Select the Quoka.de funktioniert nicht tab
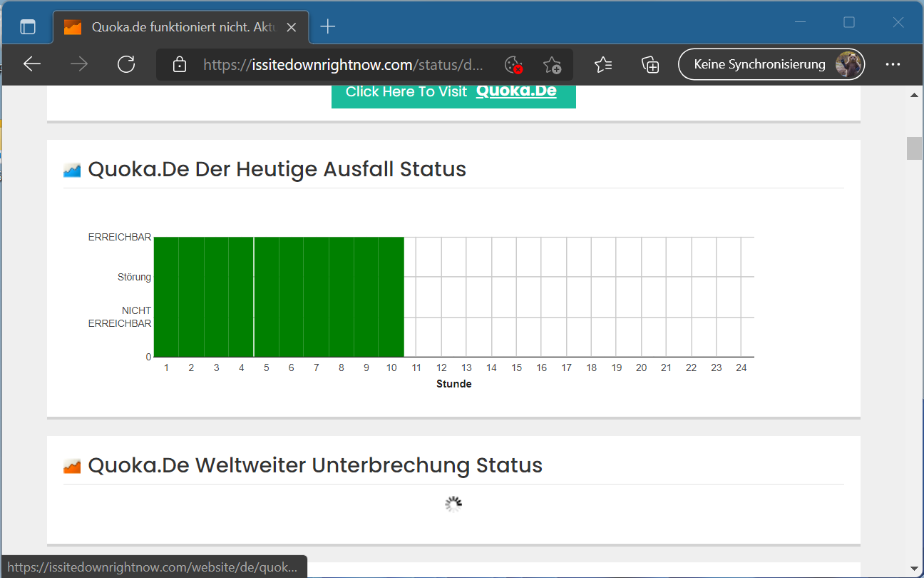Viewport: 924px width, 578px height. pos(181,27)
